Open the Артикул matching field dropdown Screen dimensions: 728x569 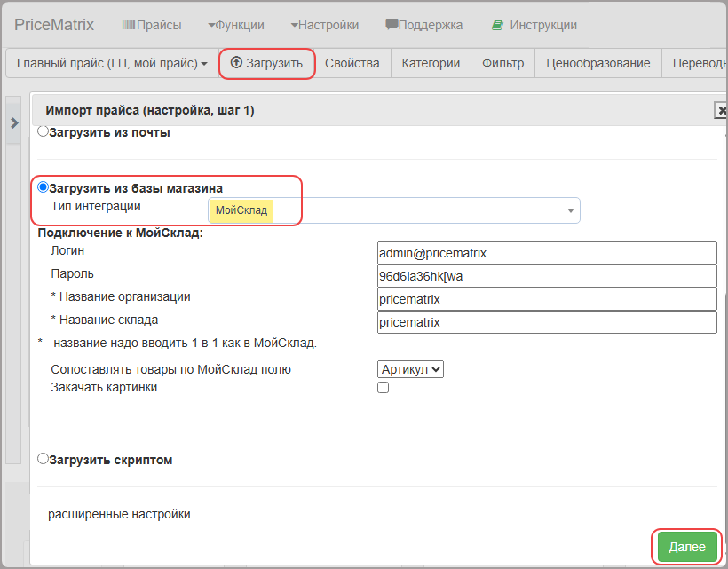coord(410,369)
